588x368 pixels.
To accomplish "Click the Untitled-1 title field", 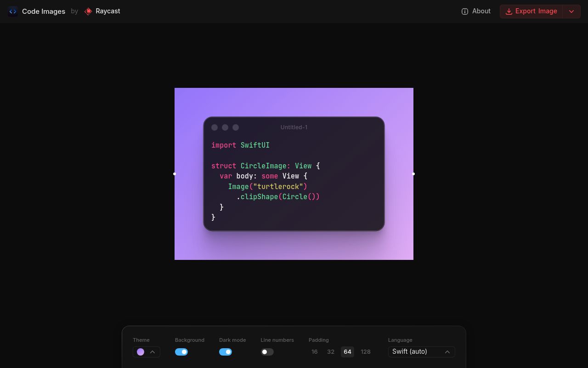I will 294,127.
